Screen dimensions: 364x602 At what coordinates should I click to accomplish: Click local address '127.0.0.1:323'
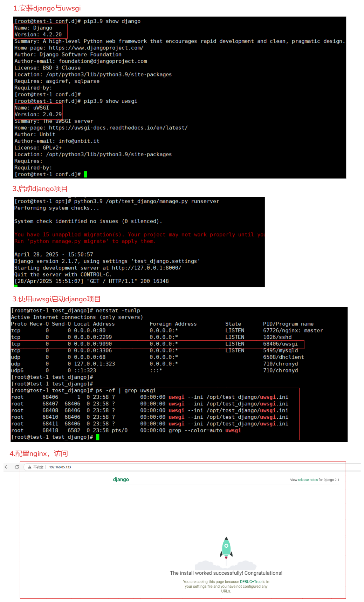[95, 364]
